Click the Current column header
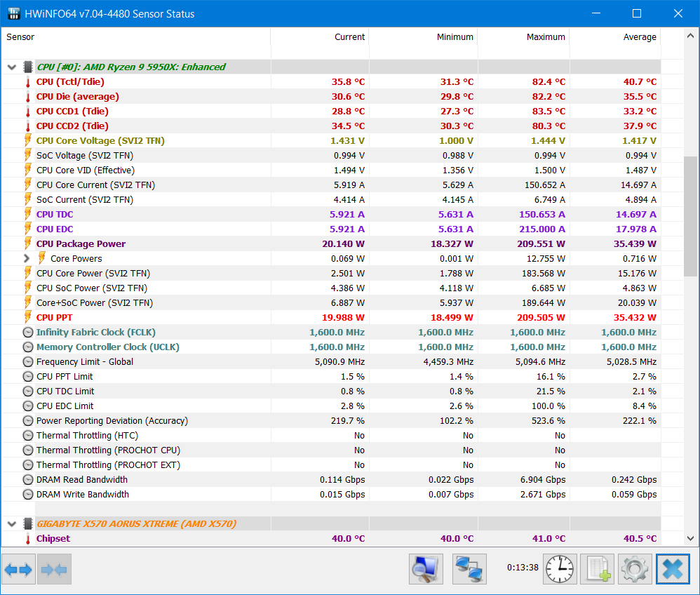 pos(320,37)
